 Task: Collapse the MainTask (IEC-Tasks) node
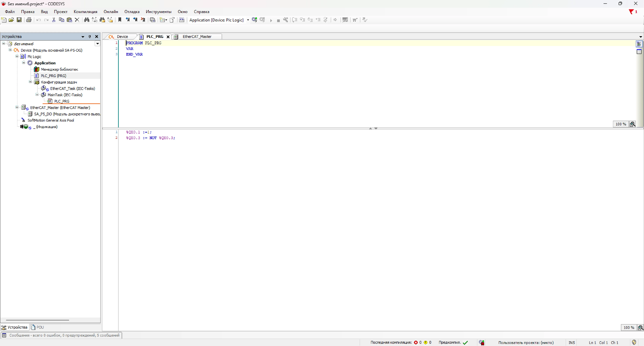pos(37,94)
